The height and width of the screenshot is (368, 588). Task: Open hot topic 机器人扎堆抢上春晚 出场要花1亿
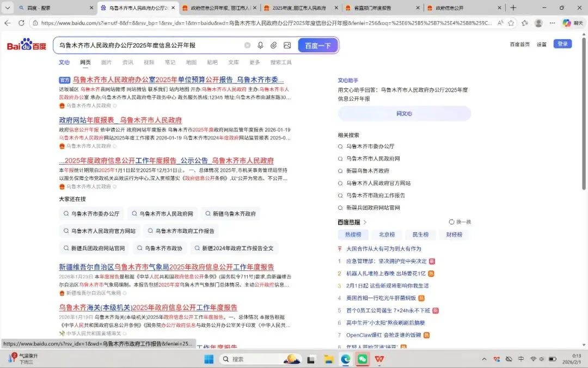click(386, 273)
